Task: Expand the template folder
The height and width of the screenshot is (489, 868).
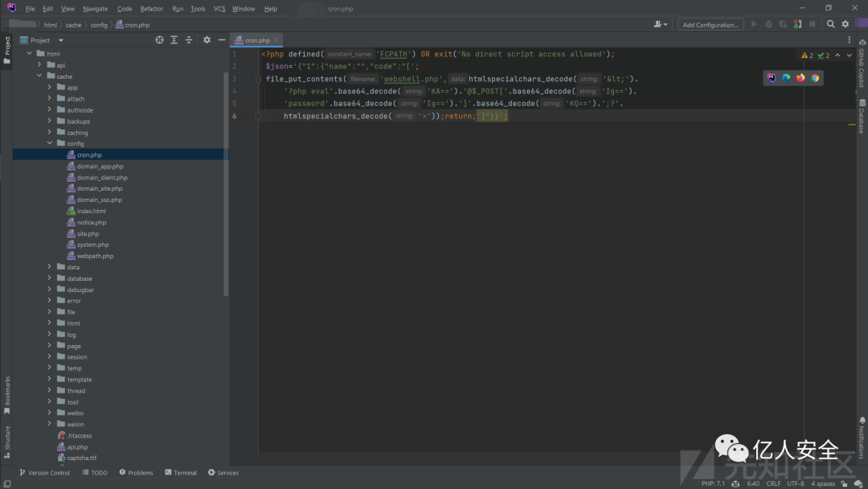Action: tap(49, 380)
